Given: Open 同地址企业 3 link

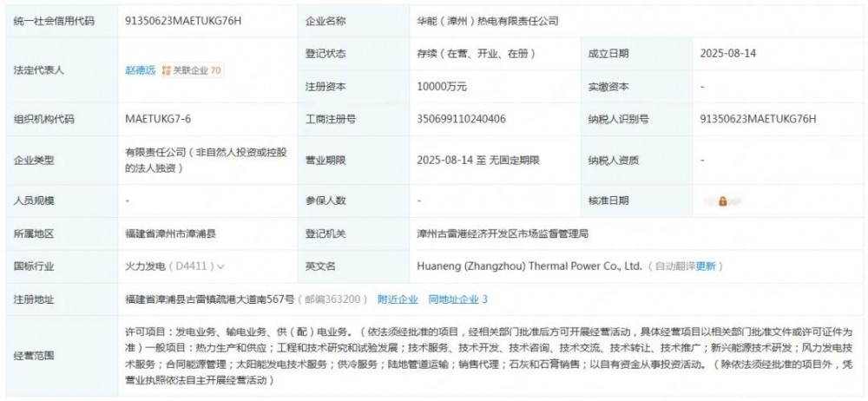Looking at the screenshot, I should 457,299.
